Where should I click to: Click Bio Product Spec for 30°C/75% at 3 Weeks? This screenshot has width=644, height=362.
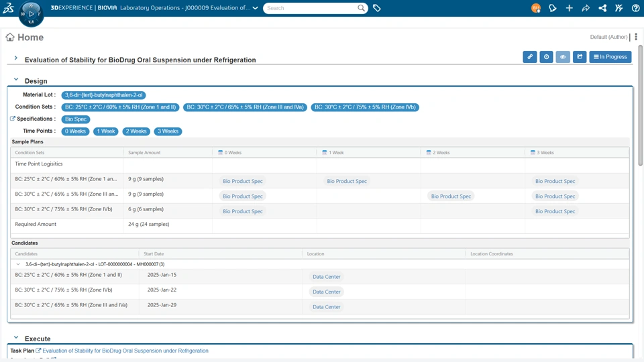(x=555, y=211)
